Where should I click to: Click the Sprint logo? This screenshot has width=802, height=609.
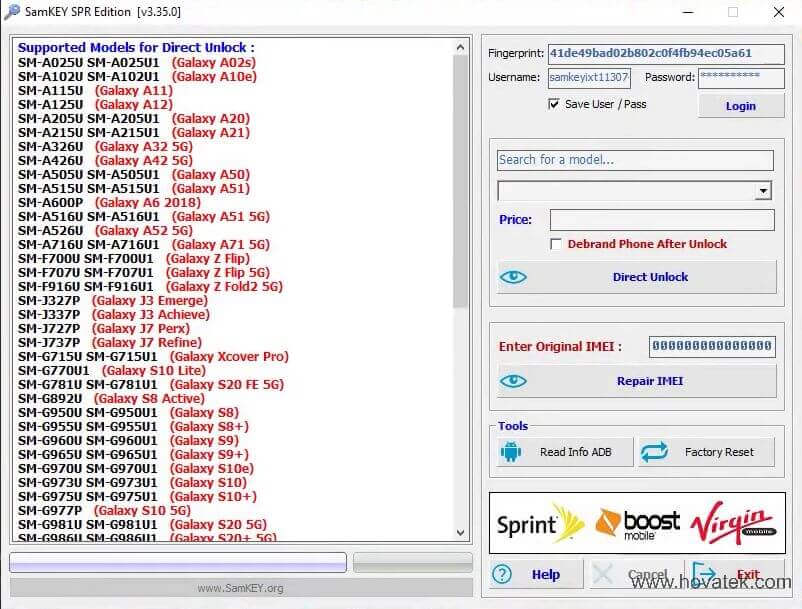[540, 524]
